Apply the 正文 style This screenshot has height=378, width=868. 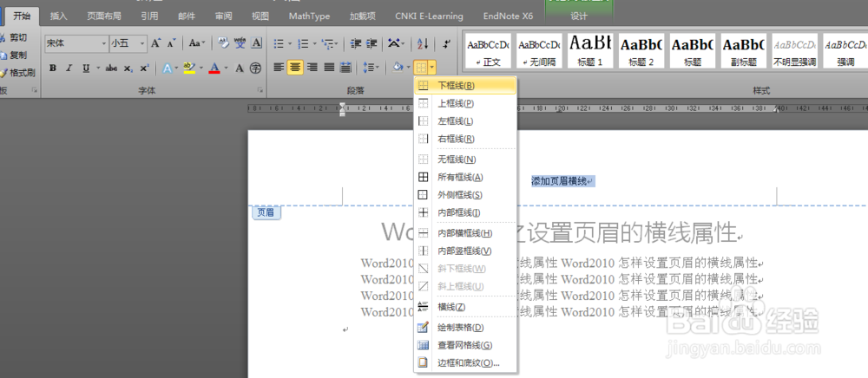point(487,50)
